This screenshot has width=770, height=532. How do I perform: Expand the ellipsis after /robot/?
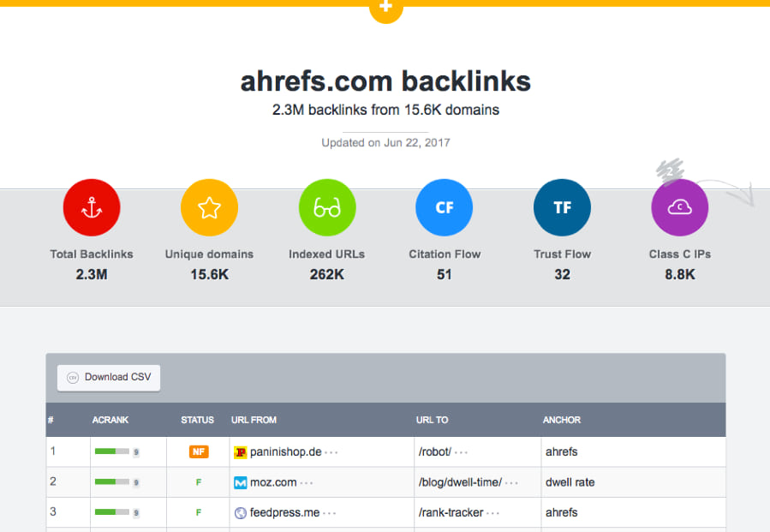tap(461, 453)
